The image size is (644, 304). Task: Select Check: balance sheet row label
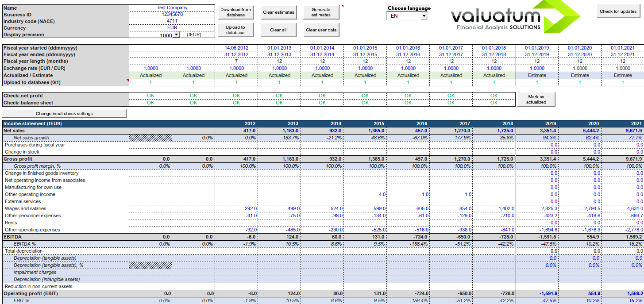(29, 103)
